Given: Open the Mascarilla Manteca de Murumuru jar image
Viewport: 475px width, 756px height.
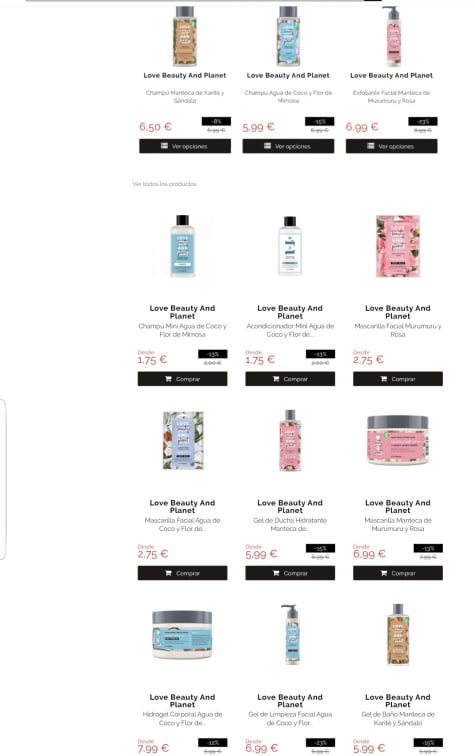Looking at the screenshot, I should (398, 440).
